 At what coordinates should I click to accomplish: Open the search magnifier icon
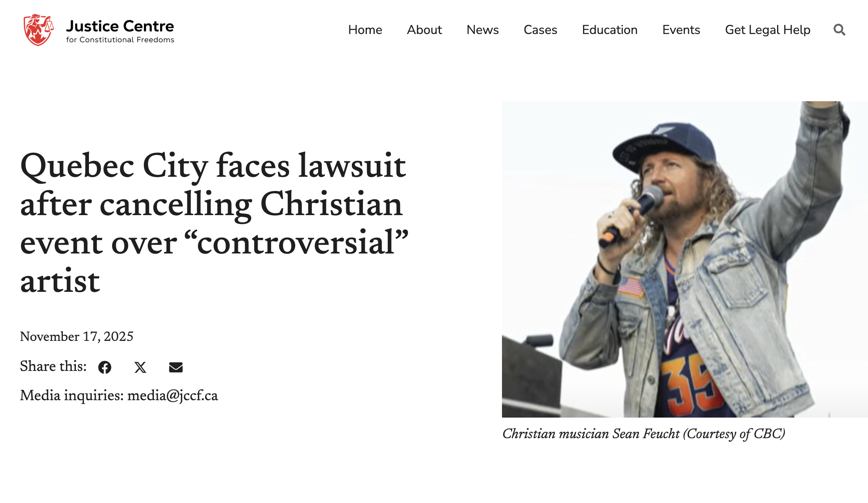[x=839, y=30]
